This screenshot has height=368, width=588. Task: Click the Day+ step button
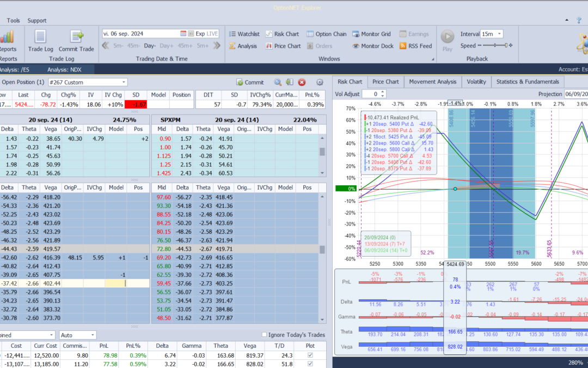point(167,46)
